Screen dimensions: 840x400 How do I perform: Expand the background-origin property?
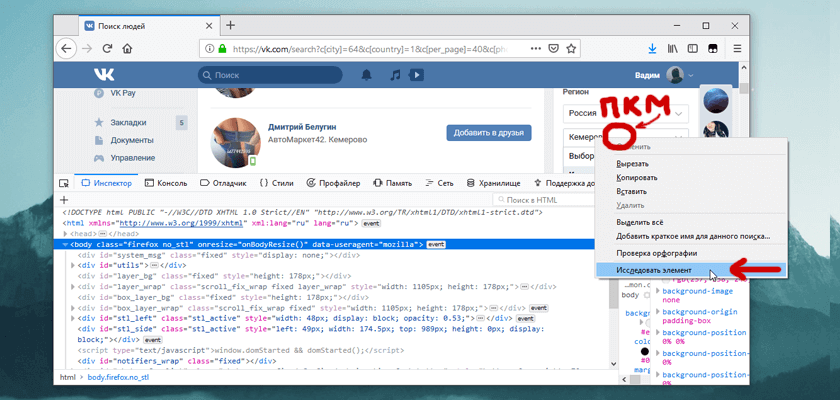pos(658,312)
